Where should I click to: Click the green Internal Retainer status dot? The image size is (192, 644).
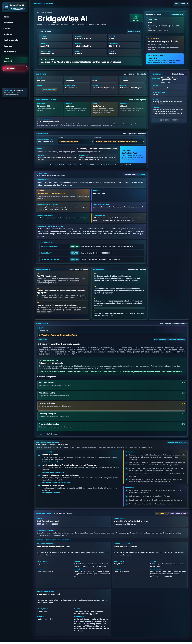pos(136,16)
